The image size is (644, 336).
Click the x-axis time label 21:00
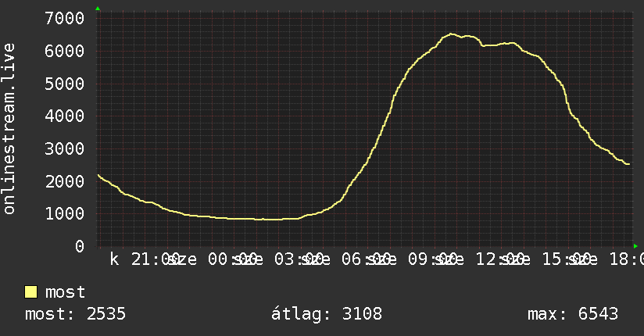[156, 259]
